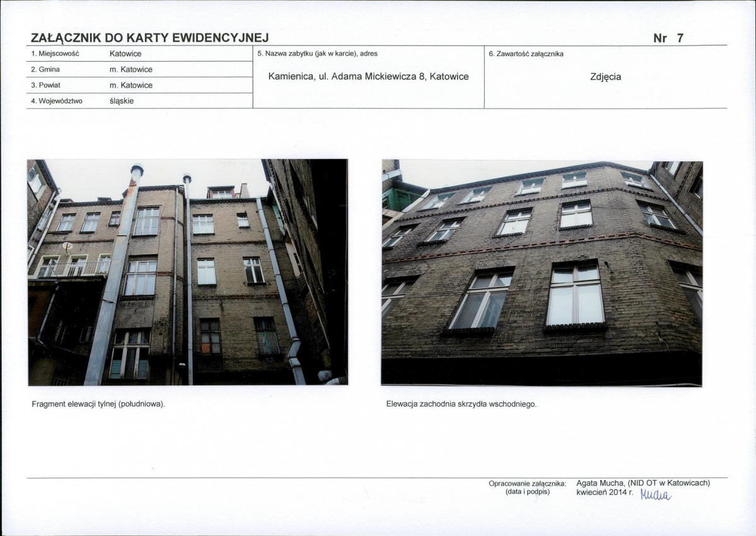
Task: Click the attachment number Nr 7
Action: pyautogui.click(x=668, y=38)
